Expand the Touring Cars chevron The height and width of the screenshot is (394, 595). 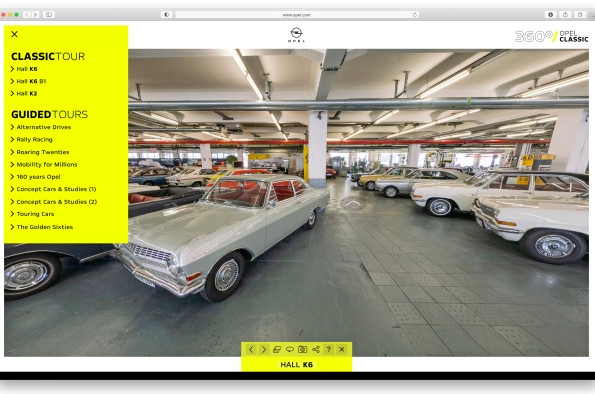click(x=13, y=214)
